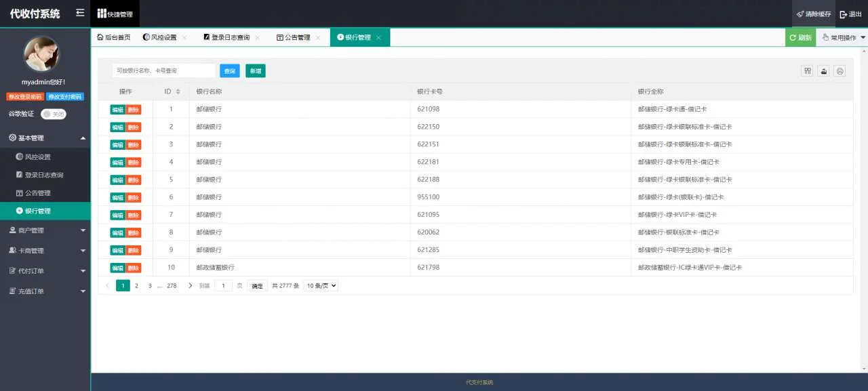Viewport: 868px width, 391px height.
Task: Click the export table icon
Action: point(823,71)
